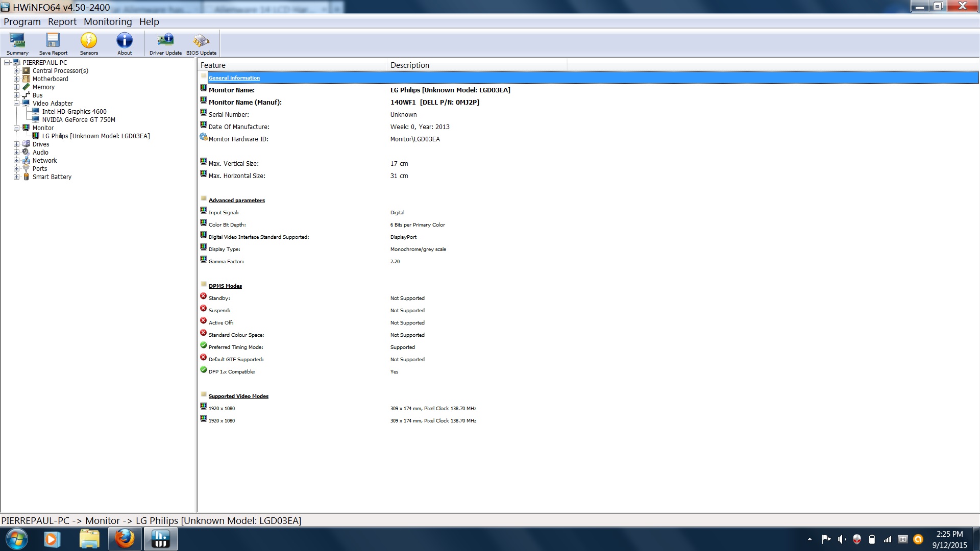The height and width of the screenshot is (551, 980).
Task: Expand the Bus tree node
Action: [x=16, y=95]
